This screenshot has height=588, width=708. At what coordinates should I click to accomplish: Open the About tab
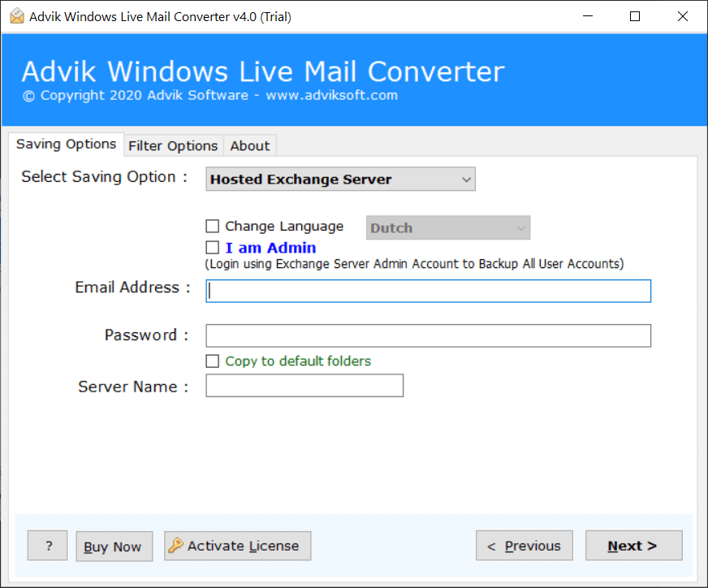tap(250, 145)
